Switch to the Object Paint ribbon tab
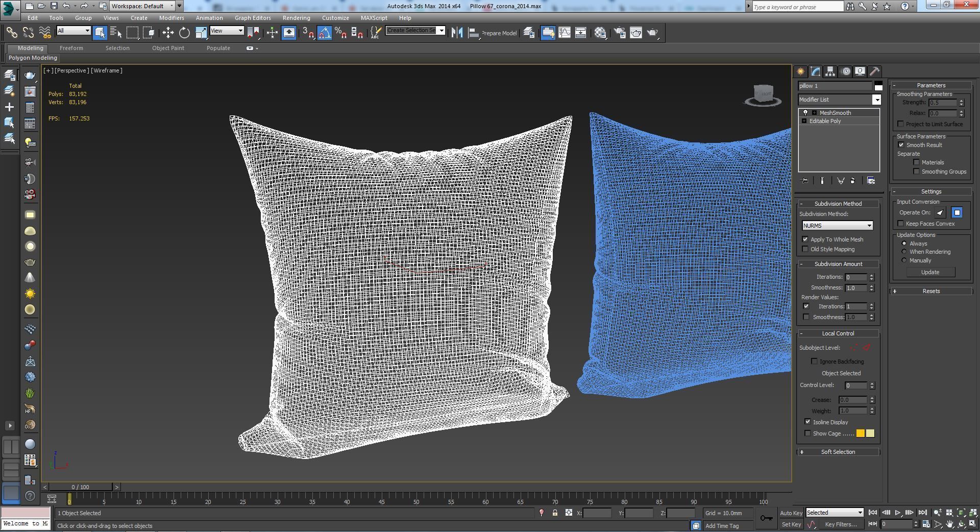This screenshot has width=980, height=532. [x=168, y=48]
